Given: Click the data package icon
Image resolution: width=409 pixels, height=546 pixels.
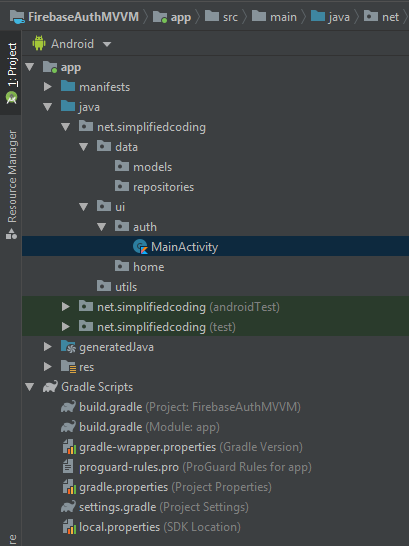Looking at the screenshot, I should pos(104,146).
